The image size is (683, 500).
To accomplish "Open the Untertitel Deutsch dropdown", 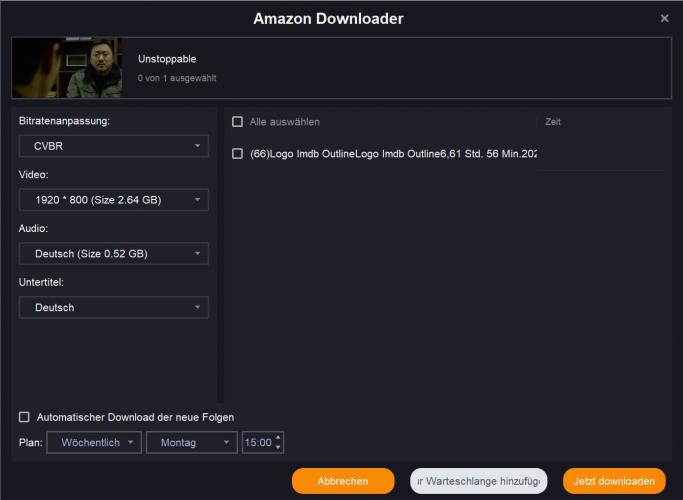I will pyautogui.click(x=114, y=307).
